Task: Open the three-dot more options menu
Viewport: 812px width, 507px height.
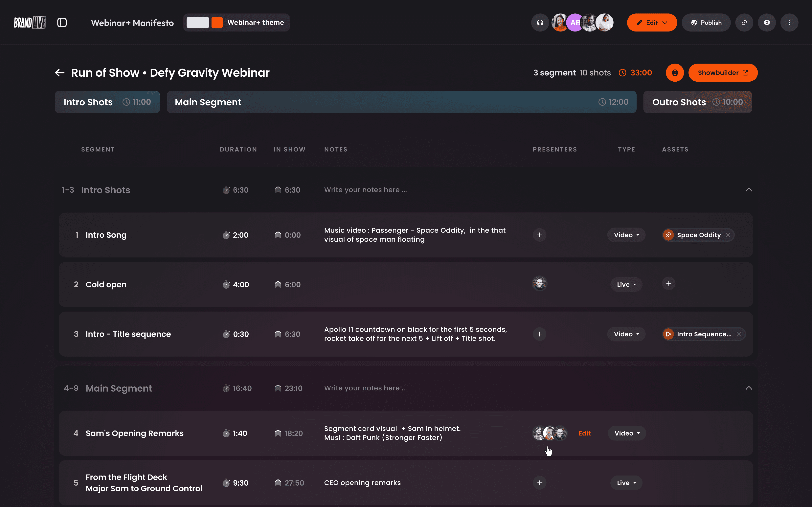Action: pyautogui.click(x=789, y=22)
